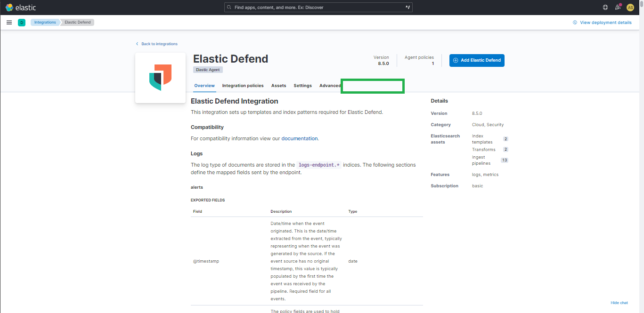Click the search magnifier icon in the search bar

[x=229, y=7]
